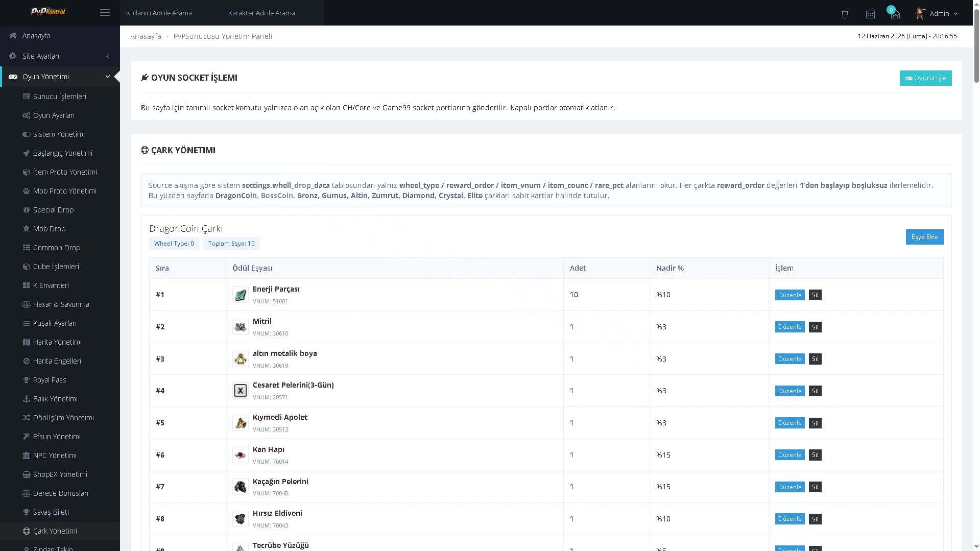The image size is (980, 551).
Task: Open the trash icon in top bar
Action: (x=845, y=14)
